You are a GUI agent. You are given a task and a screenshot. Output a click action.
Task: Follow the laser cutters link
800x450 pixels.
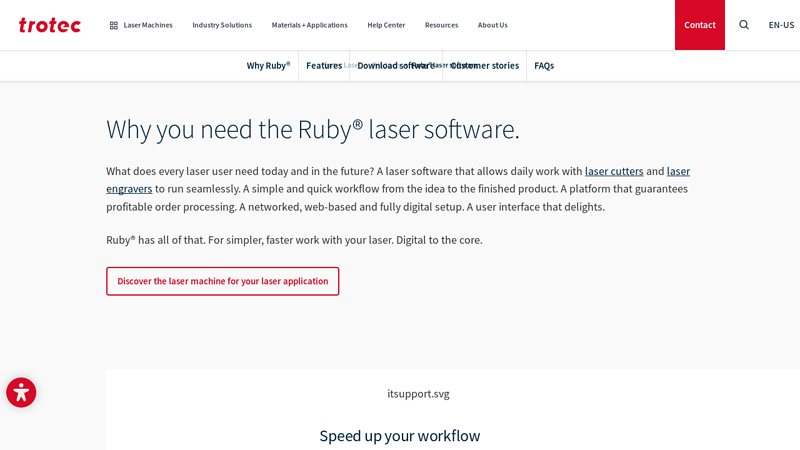[614, 171]
